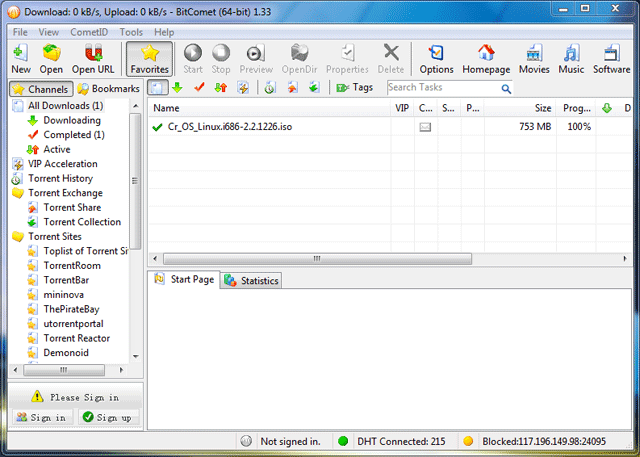Click the Preview toolbar icon
640x457 pixels.
(x=256, y=53)
